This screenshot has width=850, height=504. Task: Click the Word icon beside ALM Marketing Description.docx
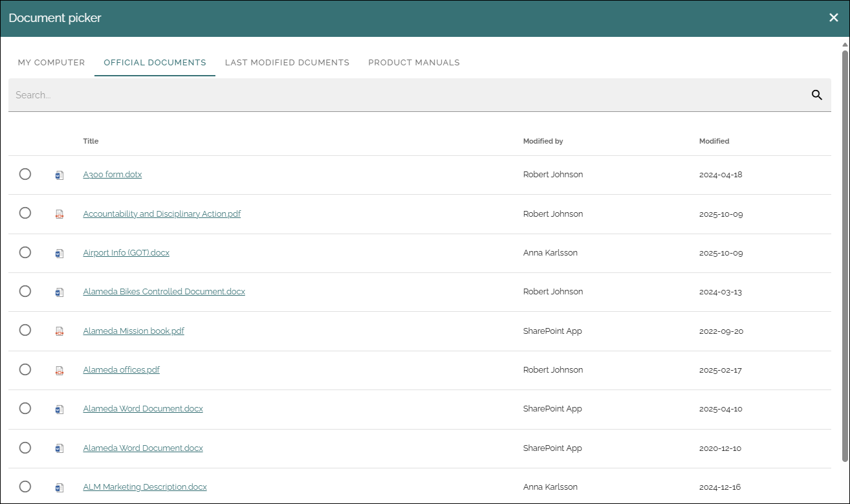coord(60,487)
